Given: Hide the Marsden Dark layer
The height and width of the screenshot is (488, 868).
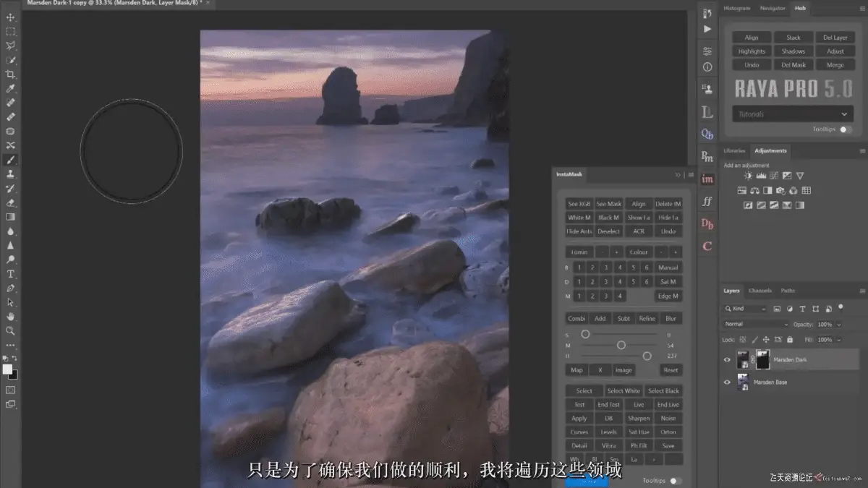Looking at the screenshot, I should (727, 359).
